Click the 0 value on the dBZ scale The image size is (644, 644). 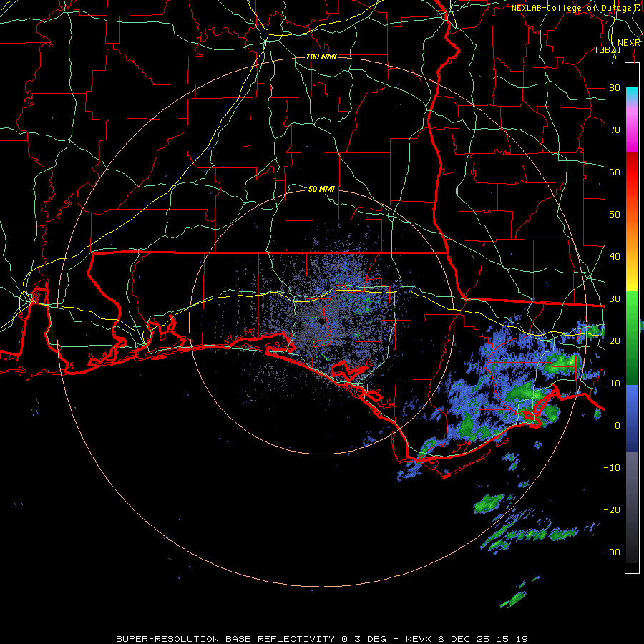pos(618,426)
